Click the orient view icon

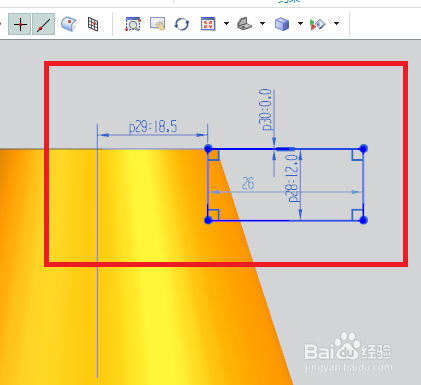[244, 24]
